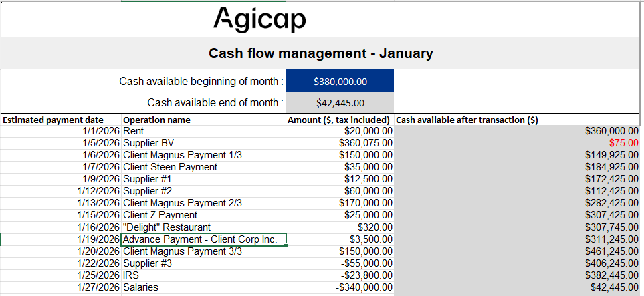Select the $282,425.00 balance cell

pyautogui.click(x=517, y=203)
